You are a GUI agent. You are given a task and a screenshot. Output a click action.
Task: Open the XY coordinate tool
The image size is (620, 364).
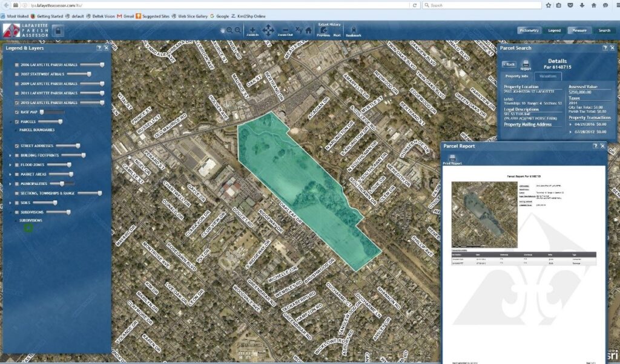(x=298, y=30)
